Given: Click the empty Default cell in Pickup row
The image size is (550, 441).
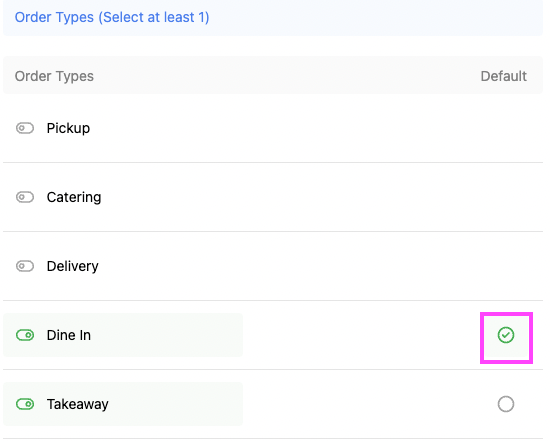Looking at the screenshot, I should [506, 128].
